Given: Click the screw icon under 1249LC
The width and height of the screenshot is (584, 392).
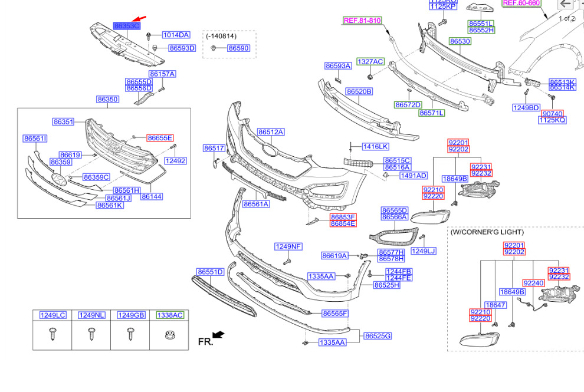Looking at the screenshot, I should tap(51, 334).
